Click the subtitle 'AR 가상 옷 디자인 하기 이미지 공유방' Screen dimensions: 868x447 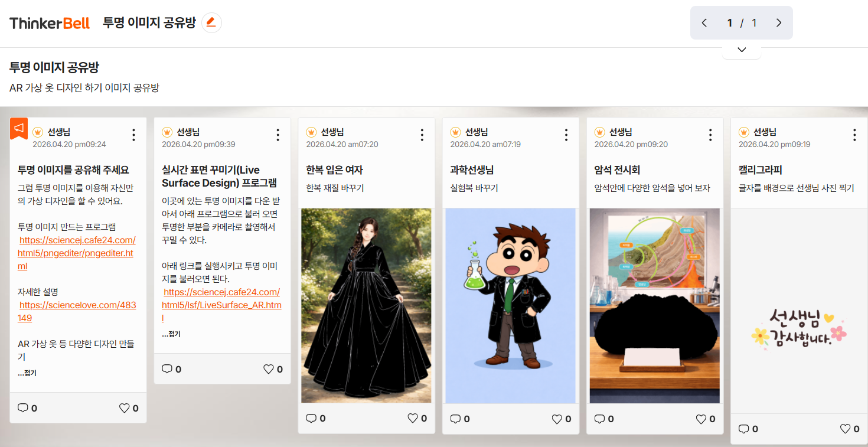[84, 88]
